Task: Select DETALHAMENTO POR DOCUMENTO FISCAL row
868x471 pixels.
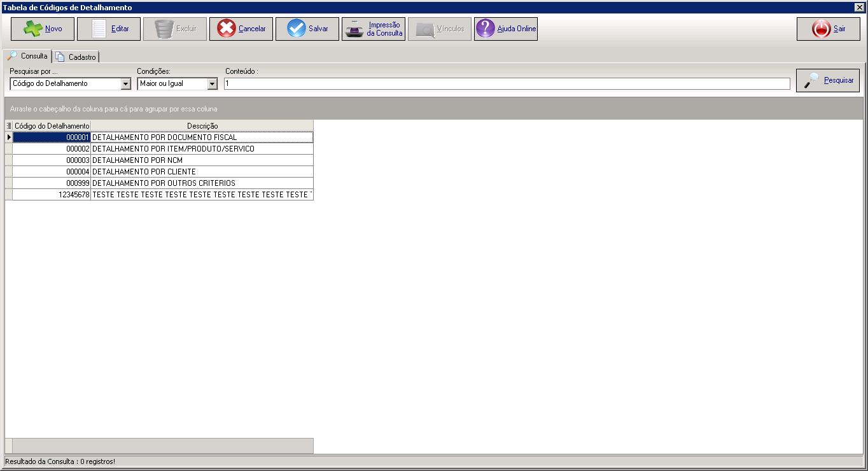Action: pos(202,137)
